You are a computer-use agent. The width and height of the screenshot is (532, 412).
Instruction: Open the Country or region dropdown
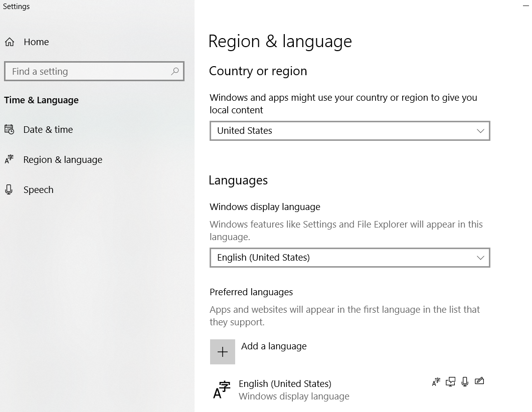point(350,131)
